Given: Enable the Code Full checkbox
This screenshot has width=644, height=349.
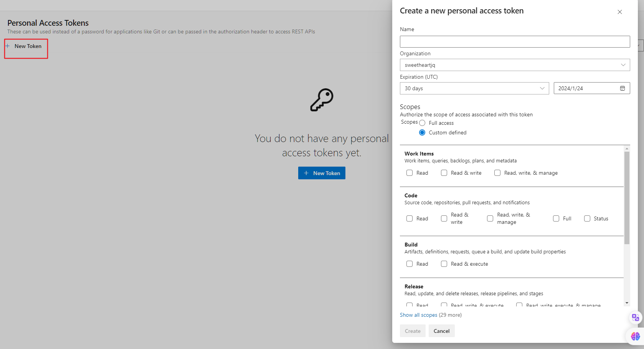Looking at the screenshot, I should (556, 218).
